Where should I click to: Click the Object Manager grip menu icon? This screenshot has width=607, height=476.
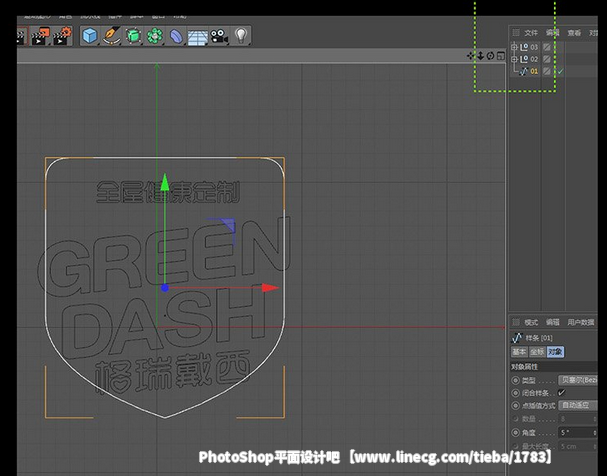[516, 33]
